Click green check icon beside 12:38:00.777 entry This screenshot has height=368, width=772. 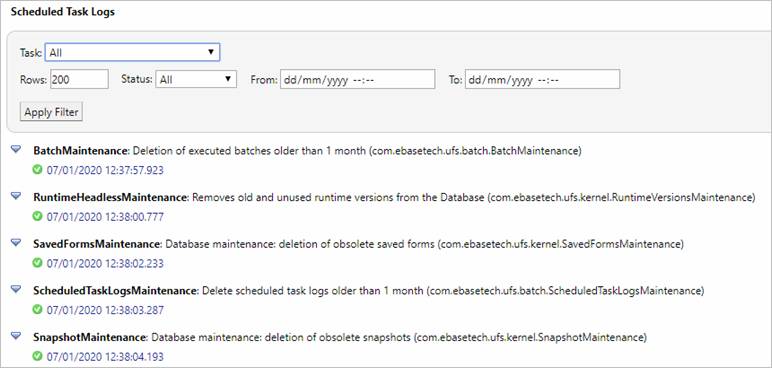37,216
